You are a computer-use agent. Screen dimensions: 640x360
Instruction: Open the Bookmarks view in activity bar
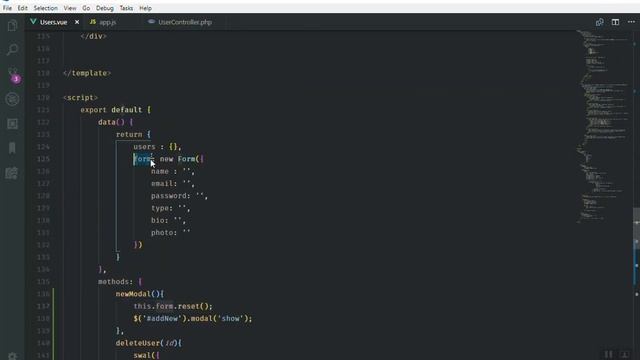(x=12, y=148)
